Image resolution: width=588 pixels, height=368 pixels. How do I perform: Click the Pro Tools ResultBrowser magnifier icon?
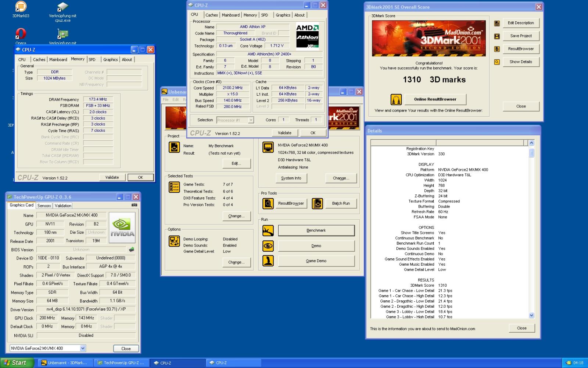click(268, 204)
